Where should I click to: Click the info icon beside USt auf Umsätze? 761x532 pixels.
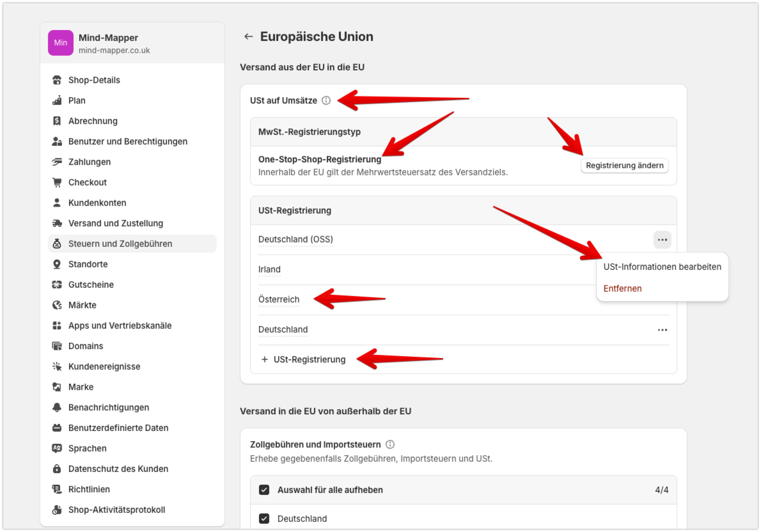coord(326,100)
